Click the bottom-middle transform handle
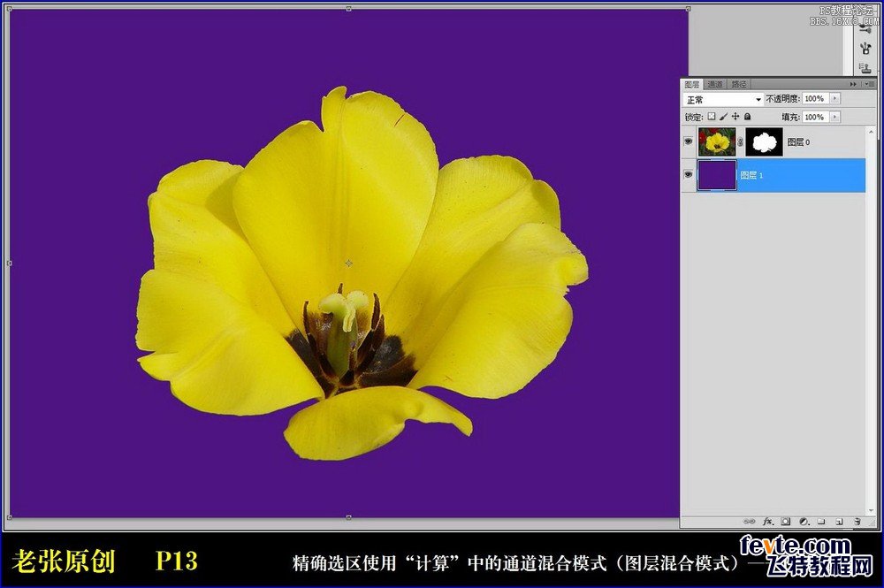The height and width of the screenshot is (588, 884). tap(348, 517)
